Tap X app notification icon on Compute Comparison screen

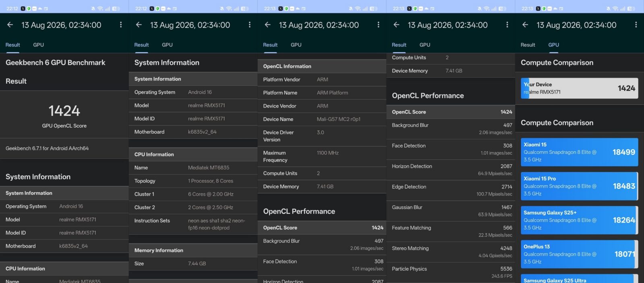coord(538,8)
